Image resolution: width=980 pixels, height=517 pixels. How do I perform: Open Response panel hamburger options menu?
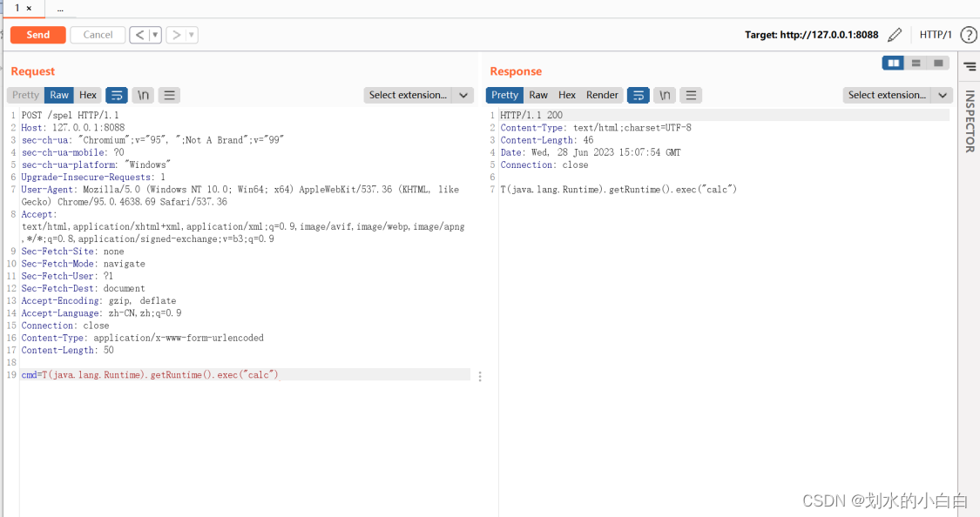691,95
